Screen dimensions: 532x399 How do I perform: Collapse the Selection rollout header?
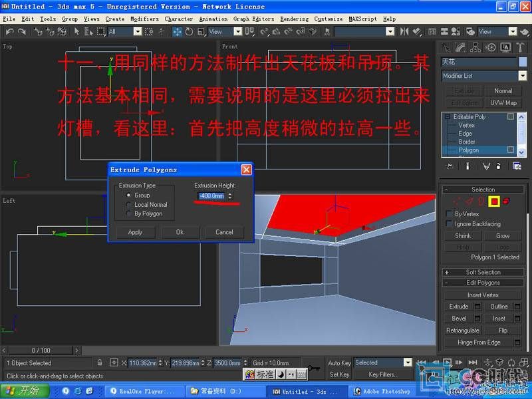tap(483, 190)
